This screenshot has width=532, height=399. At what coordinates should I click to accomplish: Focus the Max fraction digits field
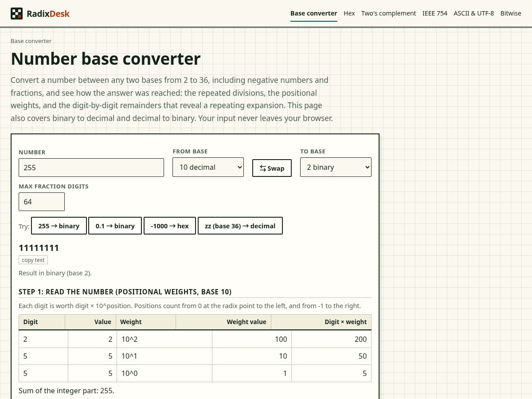coord(42,202)
